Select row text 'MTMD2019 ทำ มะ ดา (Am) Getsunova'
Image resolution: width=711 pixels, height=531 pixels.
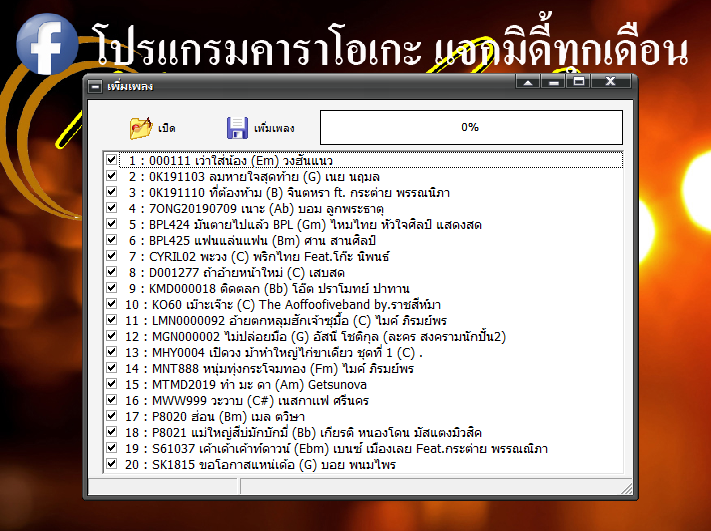point(259,385)
